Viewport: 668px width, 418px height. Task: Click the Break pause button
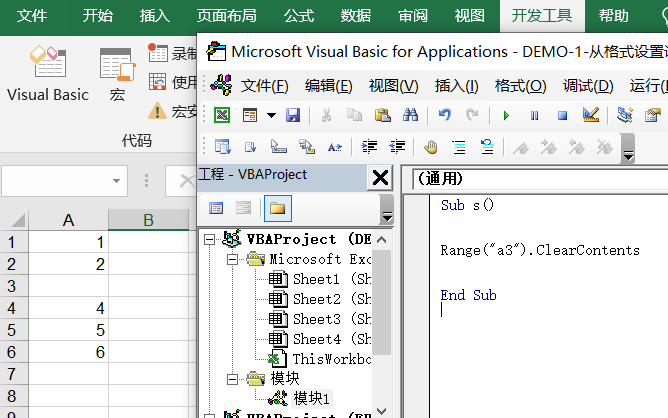[534, 115]
